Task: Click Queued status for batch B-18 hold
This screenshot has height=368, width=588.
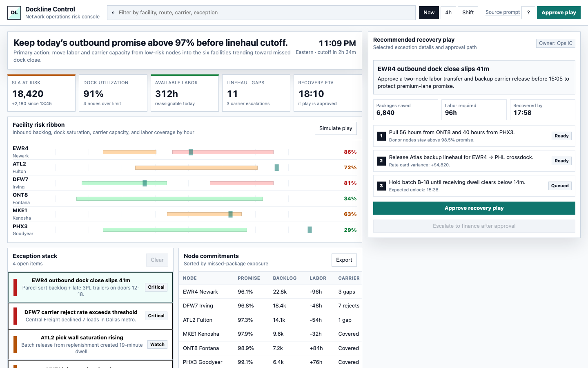Action: click(x=560, y=186)
